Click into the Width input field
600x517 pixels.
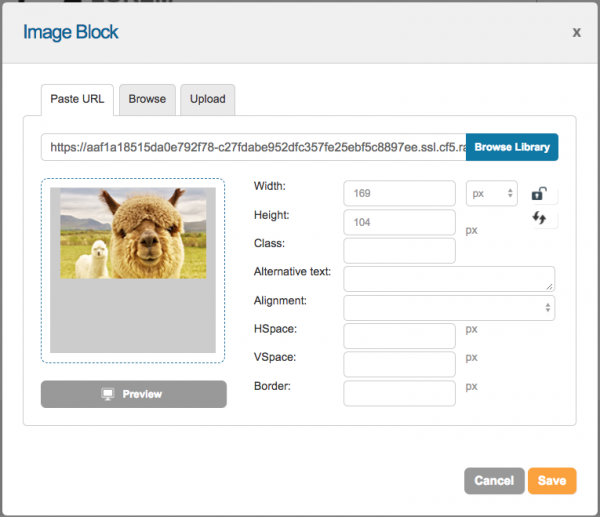point(399,192)
